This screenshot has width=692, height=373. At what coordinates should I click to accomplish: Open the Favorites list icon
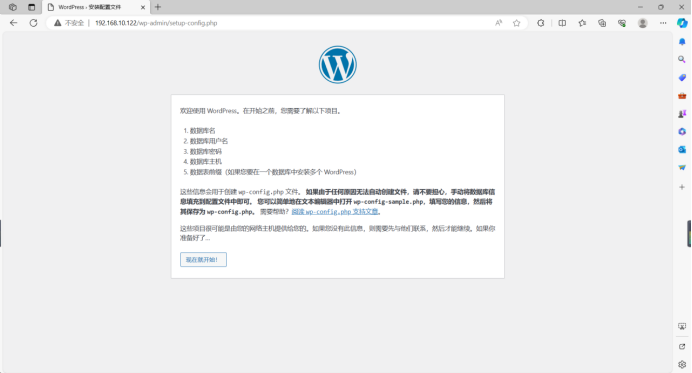pyautogui.click(x=582, y=23)
